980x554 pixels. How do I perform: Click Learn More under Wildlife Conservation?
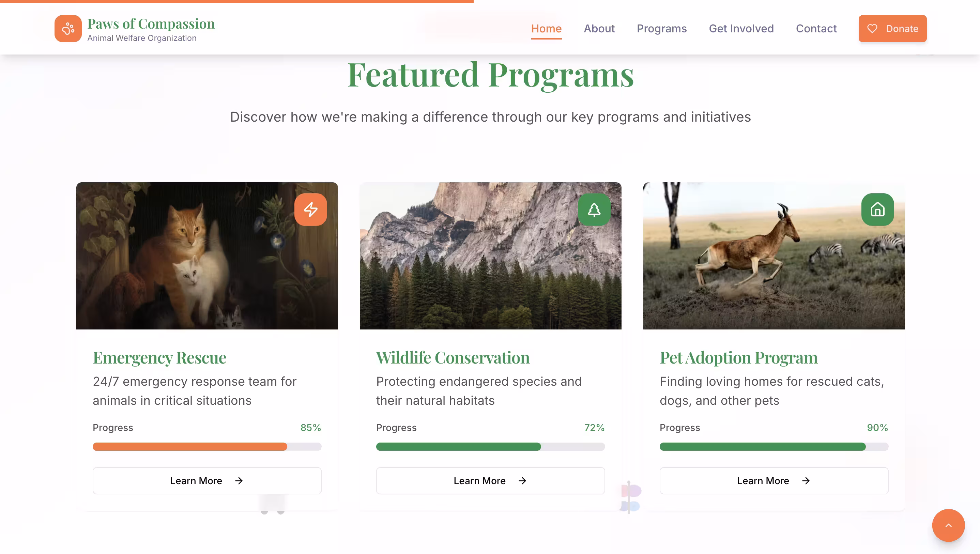coord(490,480)
